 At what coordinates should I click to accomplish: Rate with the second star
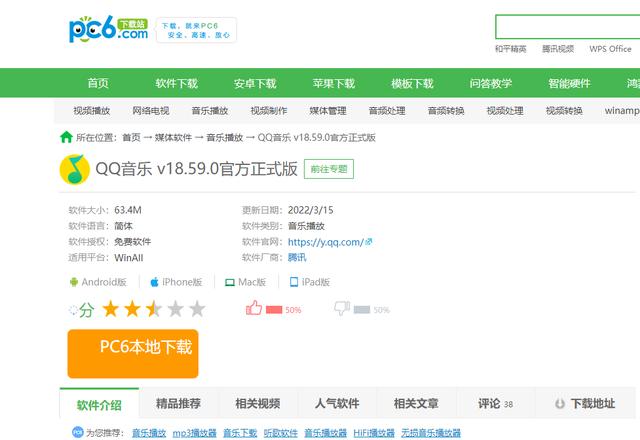click(x=132, y=309)
